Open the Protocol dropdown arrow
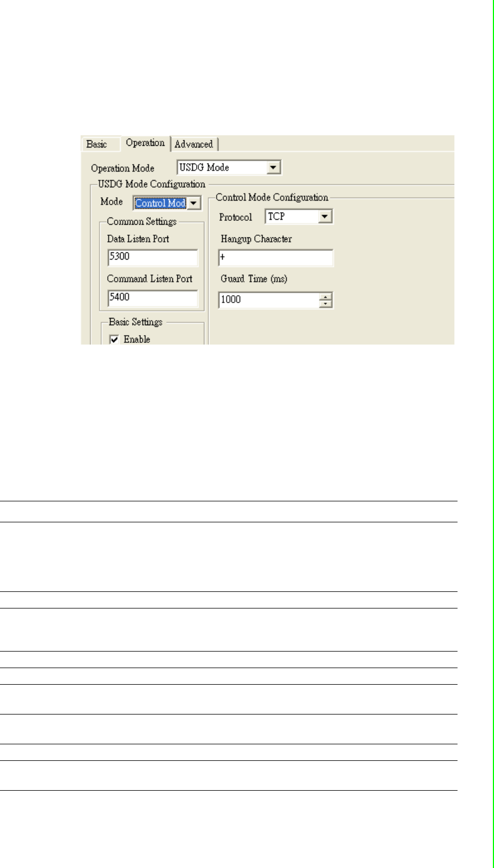Screen dimensions: 494x868 pos(325,217)
